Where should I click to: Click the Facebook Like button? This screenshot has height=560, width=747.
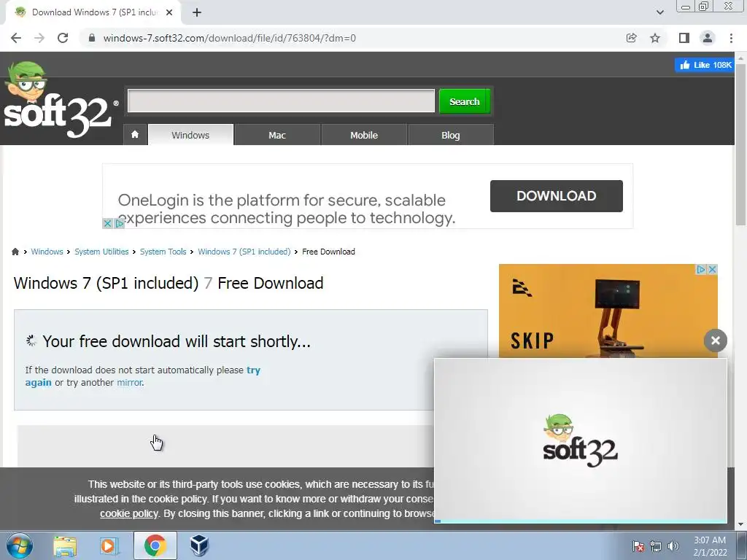pyautogui.click(x=704, y=65)
